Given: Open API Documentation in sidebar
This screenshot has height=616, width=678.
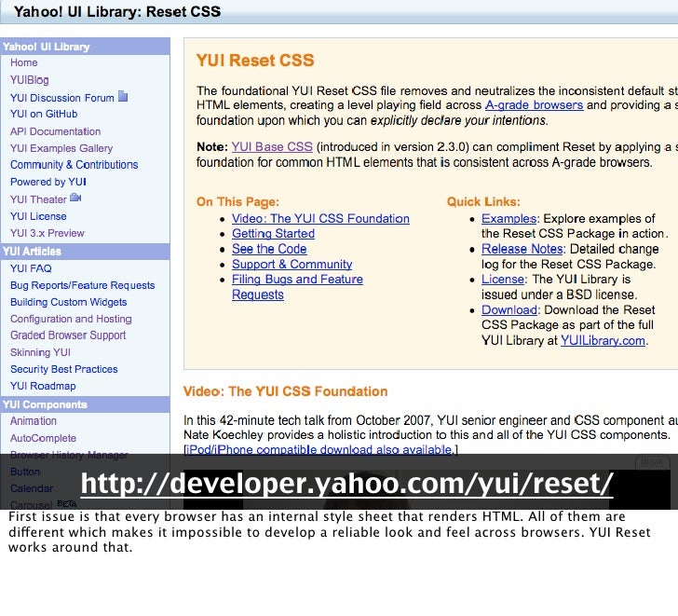Looking at the screenshot, I should 55,131.
